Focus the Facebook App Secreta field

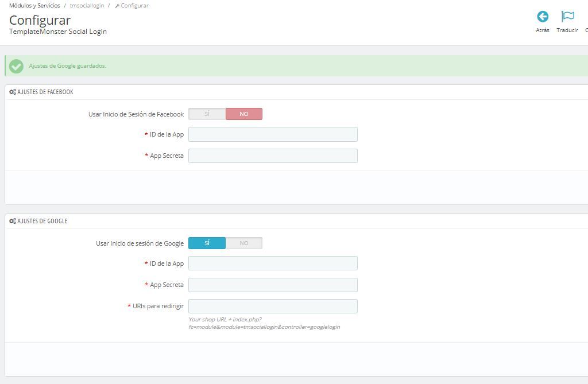[273, 156]
